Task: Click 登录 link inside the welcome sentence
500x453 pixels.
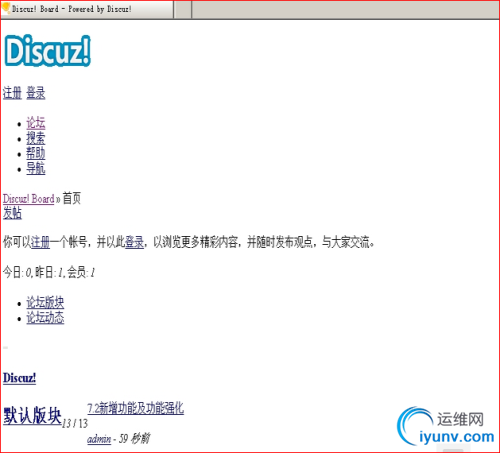Action: pyautogui.click(x=135, y=242)
